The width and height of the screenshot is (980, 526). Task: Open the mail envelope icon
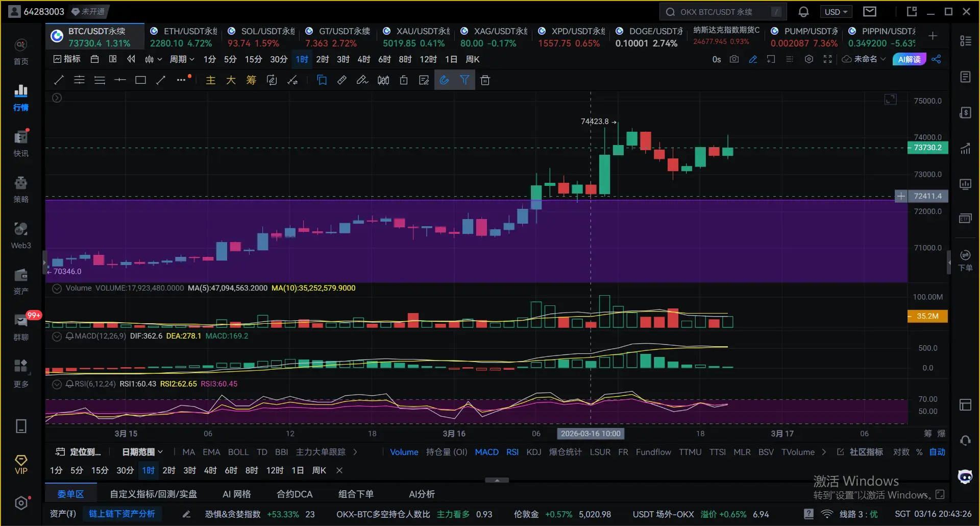point(870,11)
